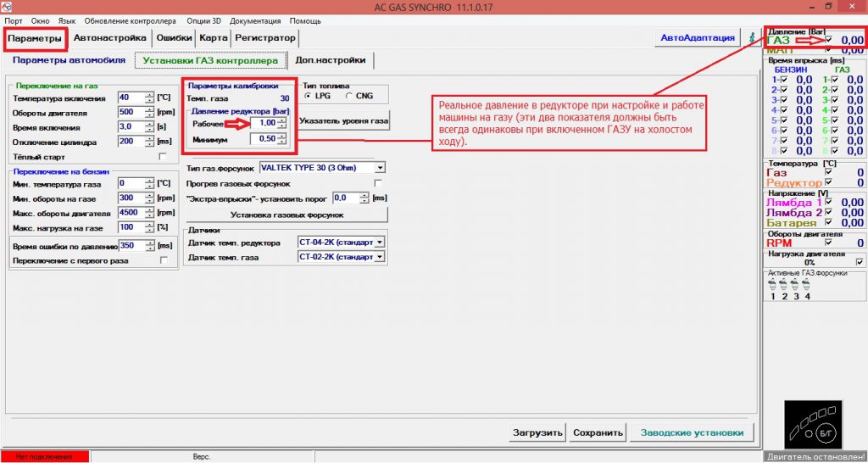Toggle ГАЗ injector 2 time checkbox
868x463 pixels.
(835, 90)
